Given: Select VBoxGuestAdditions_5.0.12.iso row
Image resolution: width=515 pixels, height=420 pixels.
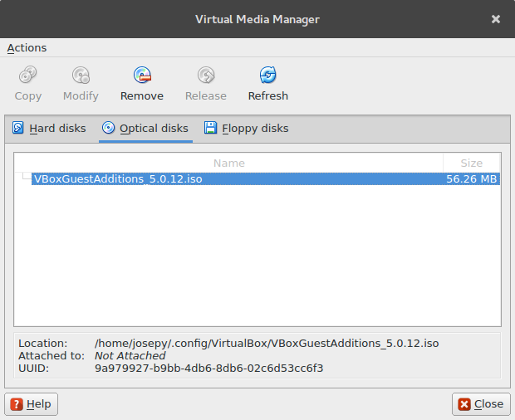Looking at the screenshot, I should pos(266,178).
